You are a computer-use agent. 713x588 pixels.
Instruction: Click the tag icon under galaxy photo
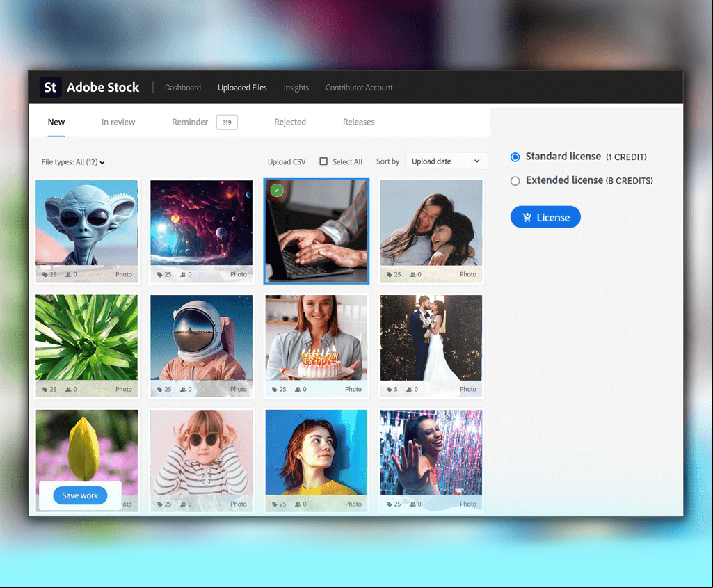point(159,275)
